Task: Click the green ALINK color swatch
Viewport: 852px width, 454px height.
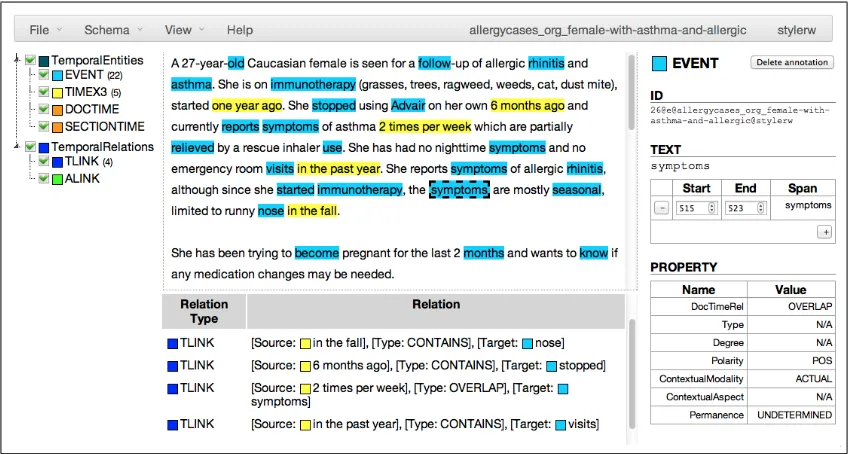Action: point(57,179)
